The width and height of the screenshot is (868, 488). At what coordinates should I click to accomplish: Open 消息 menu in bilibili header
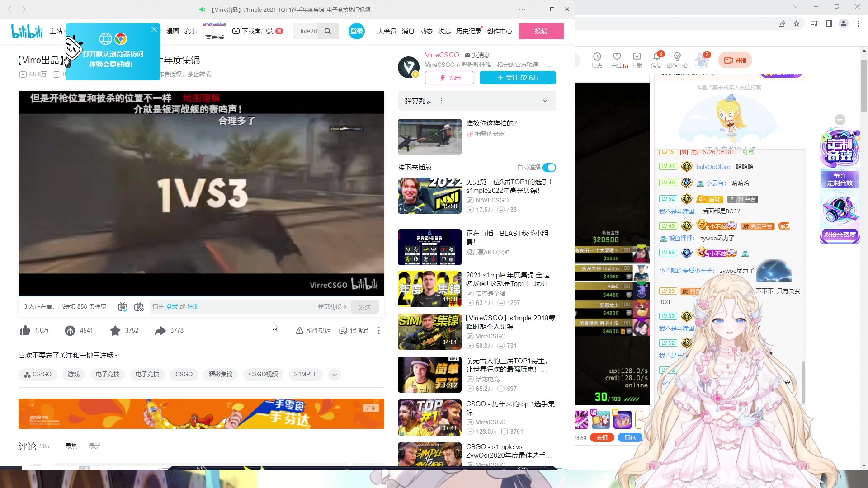[x=408, y=31]
